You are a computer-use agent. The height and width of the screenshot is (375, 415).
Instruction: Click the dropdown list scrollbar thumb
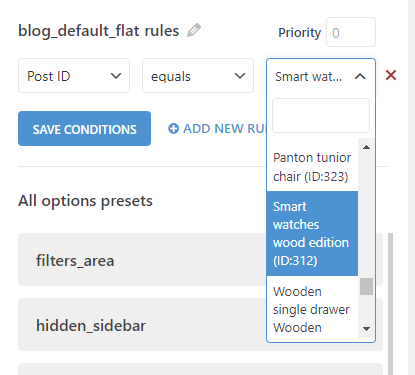click(x=366, y=287)
